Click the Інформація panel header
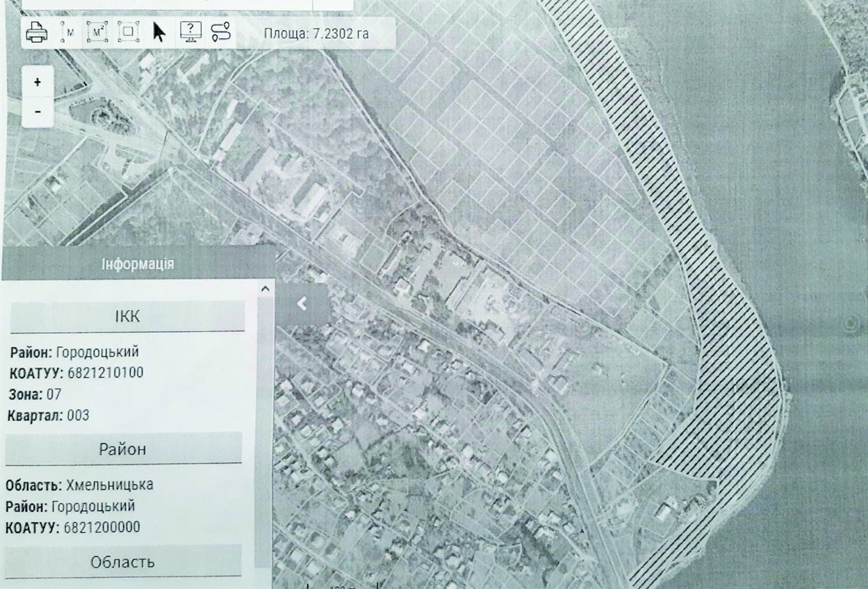 138,264
